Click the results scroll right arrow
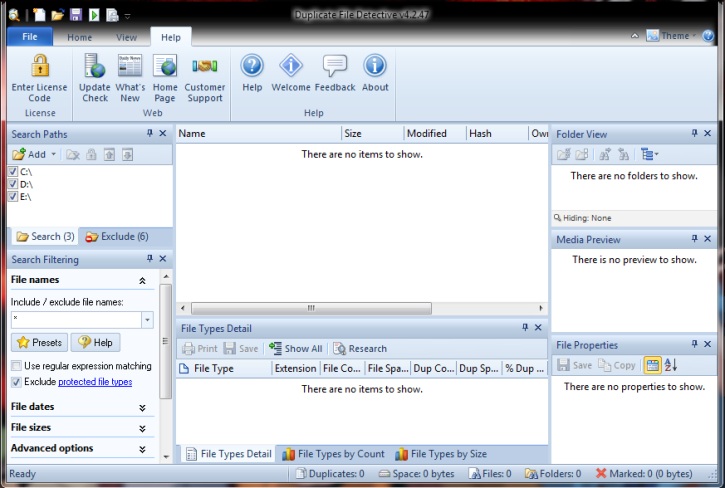The height and width of the screenshot is (488, 725). tap(541, 308)
